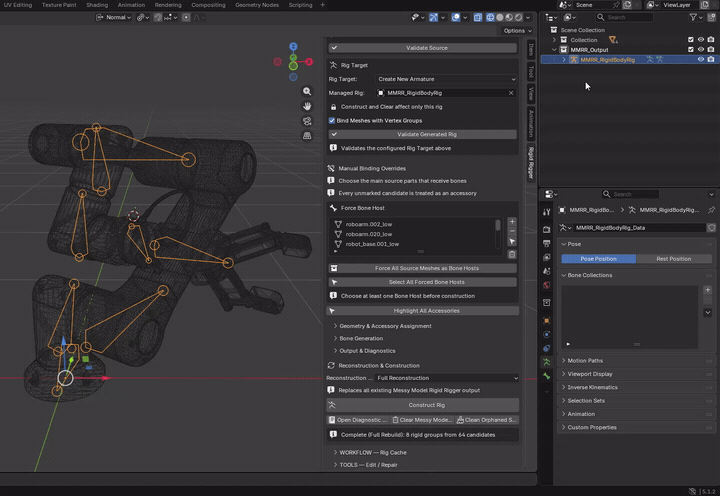
Task: Click the Construct Rig button
Action: (423, 405)
